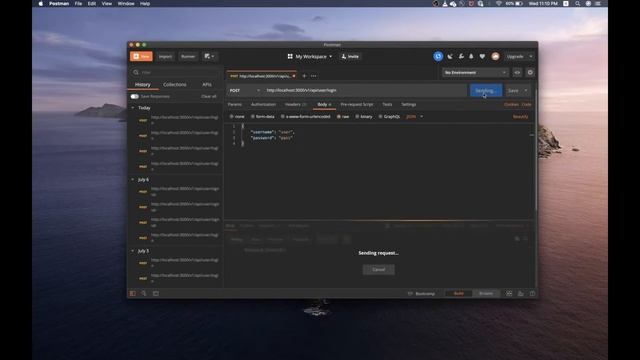Click inside the JSON body editor
640x360 pixels.
(x=380, y=171)
